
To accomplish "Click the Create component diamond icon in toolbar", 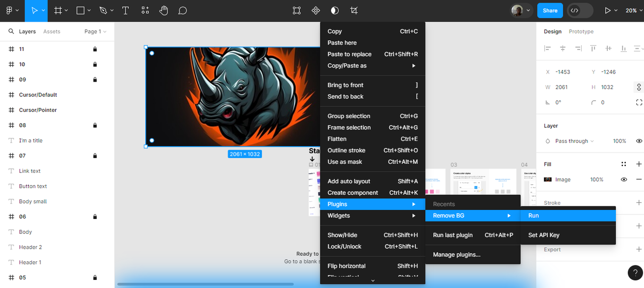I will 316,11.
